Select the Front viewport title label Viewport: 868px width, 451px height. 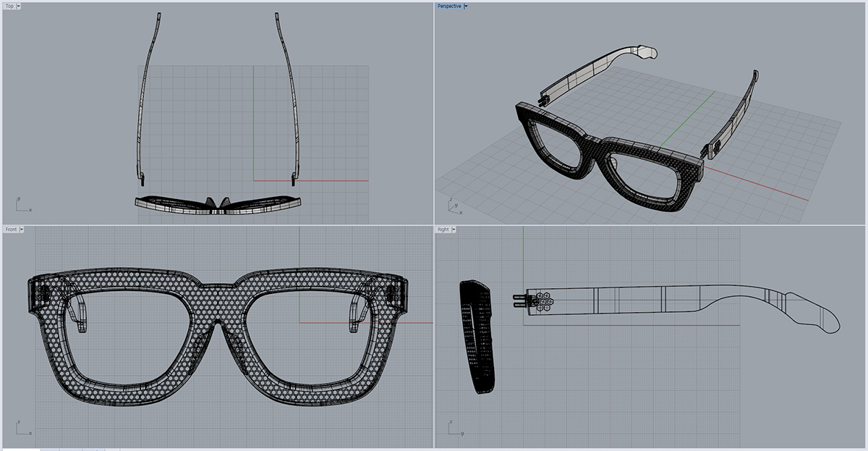11,229
